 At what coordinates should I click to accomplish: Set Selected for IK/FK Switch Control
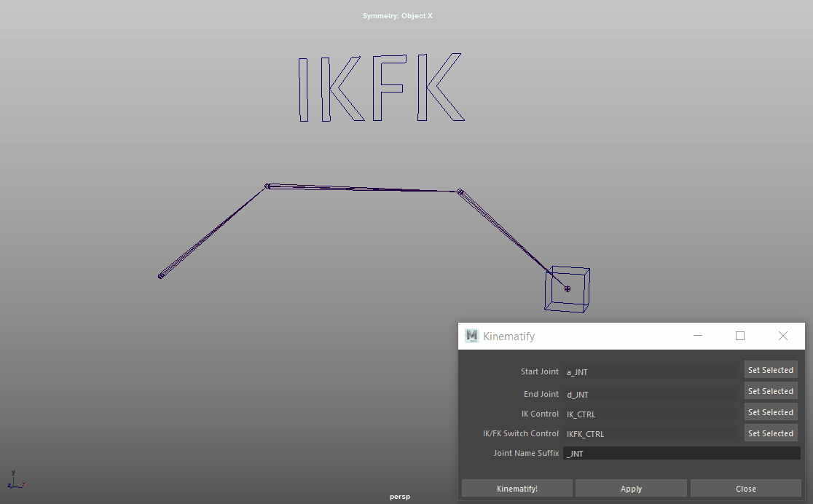pos(771,433)
